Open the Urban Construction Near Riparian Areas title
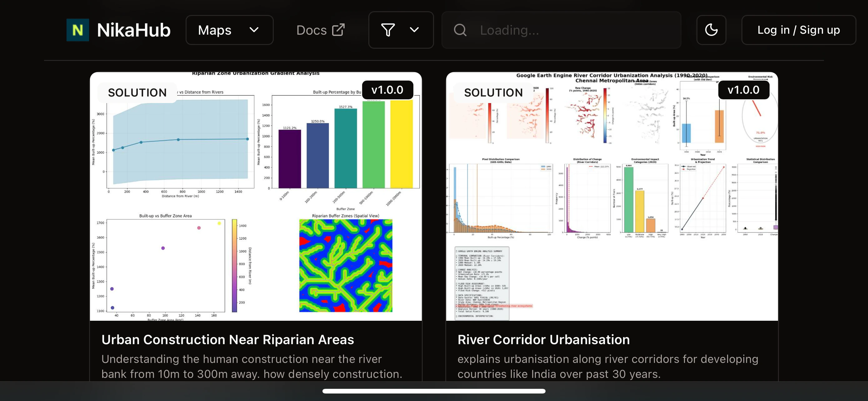This screenshot has height=401, width=868. coord(227,339)
